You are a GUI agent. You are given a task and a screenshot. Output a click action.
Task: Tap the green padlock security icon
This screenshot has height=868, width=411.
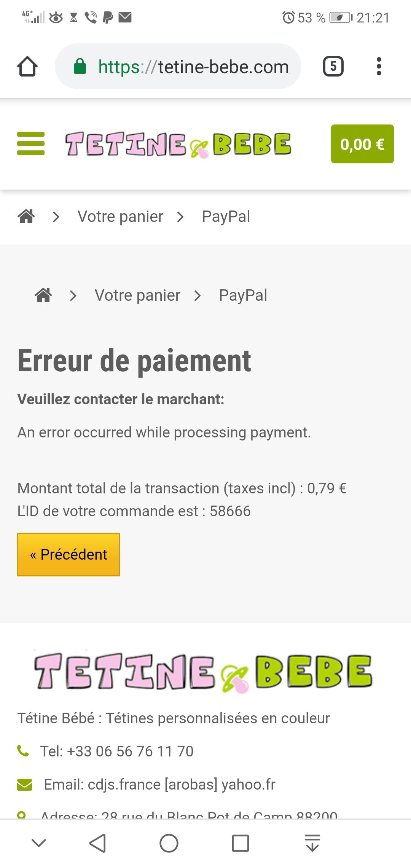tap(80, 66)
